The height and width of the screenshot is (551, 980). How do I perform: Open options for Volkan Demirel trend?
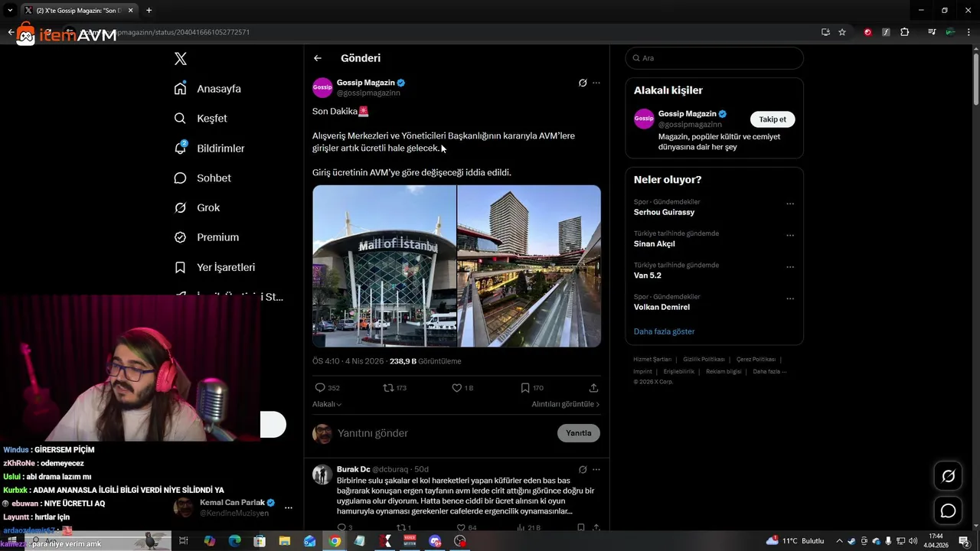click(790, 298)
